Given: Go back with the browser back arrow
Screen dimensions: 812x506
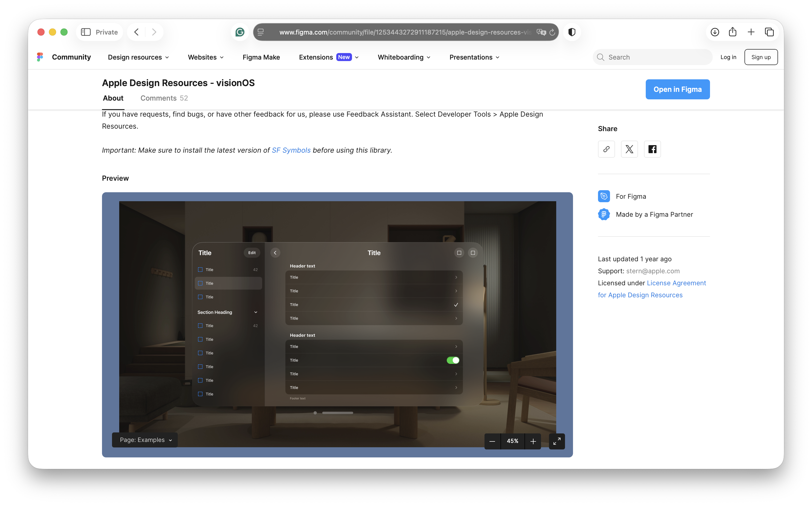Looking at the screenshot, I should (136, 32).
